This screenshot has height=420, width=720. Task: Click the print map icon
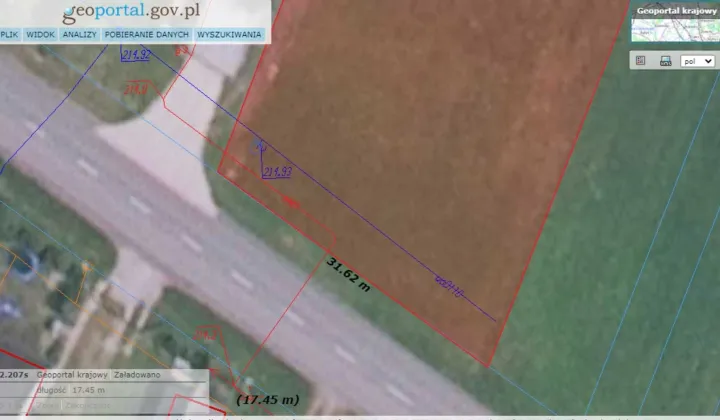(x=665, y=61)
